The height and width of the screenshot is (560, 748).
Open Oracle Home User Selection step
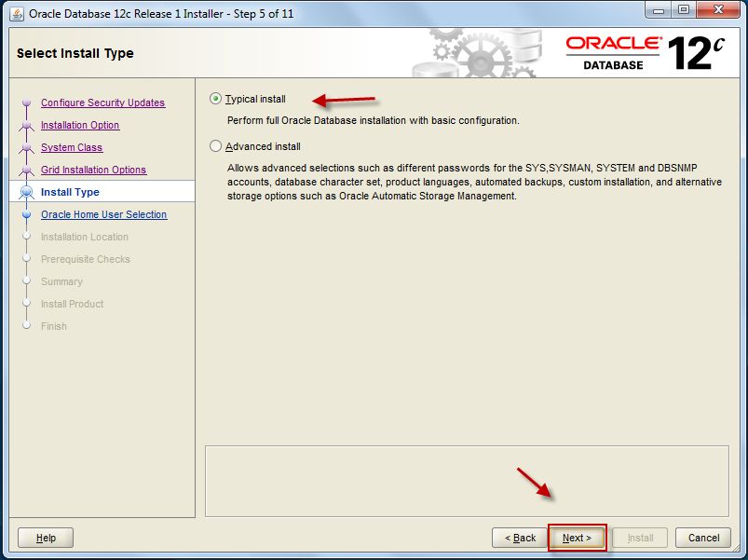click(x=104, y=214)
